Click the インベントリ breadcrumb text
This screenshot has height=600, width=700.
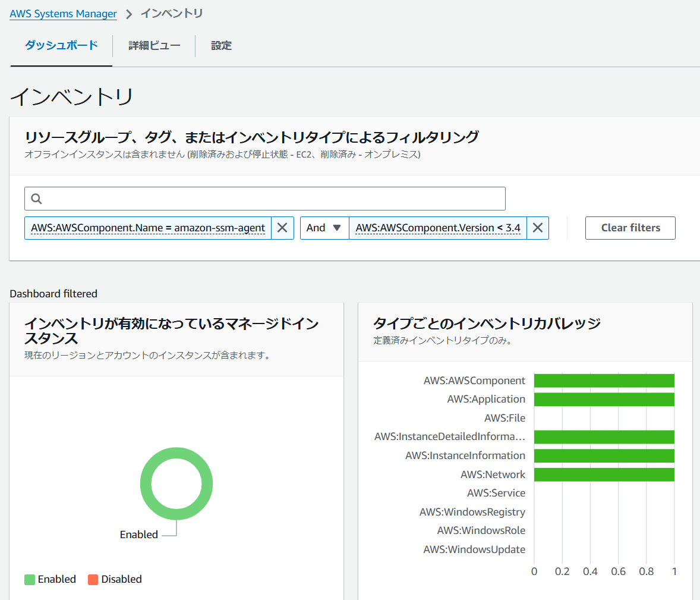pyautogui.click(x=172, y=14)
